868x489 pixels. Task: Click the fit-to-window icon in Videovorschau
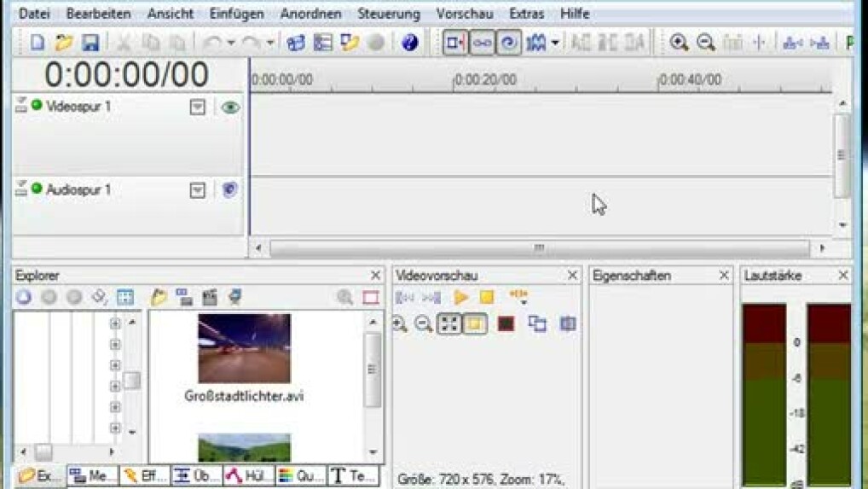point(448,323)
